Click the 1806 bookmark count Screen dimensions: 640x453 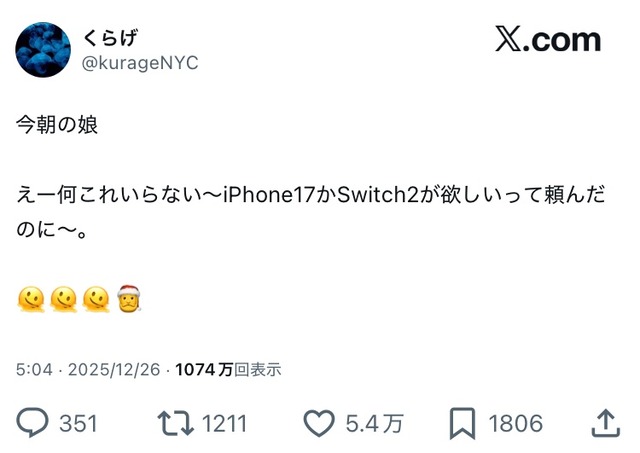516,423
